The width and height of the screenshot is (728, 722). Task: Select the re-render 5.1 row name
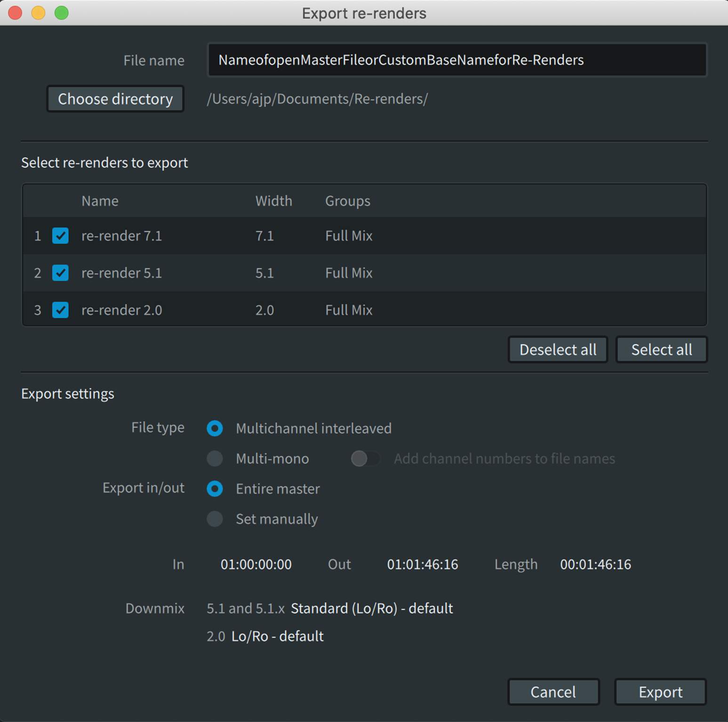pos(121,273)
